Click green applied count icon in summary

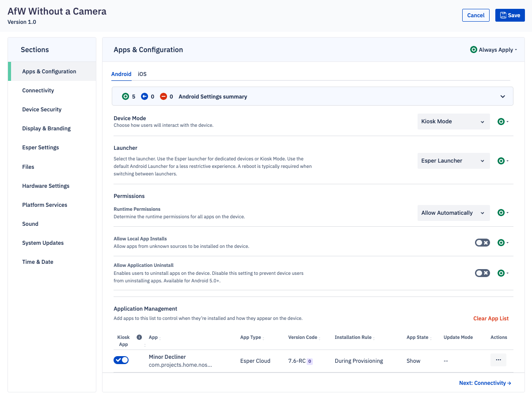click(125, 96)
